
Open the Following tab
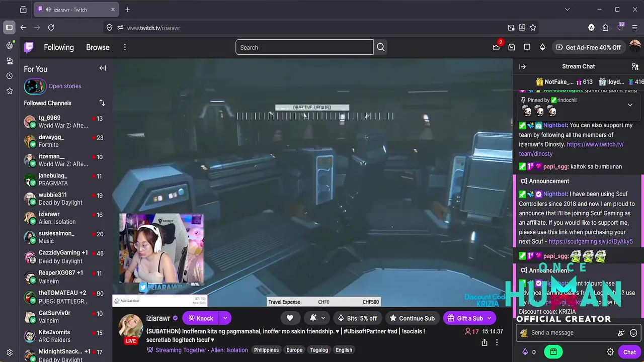pyautogui.click(x=59, y=47)
